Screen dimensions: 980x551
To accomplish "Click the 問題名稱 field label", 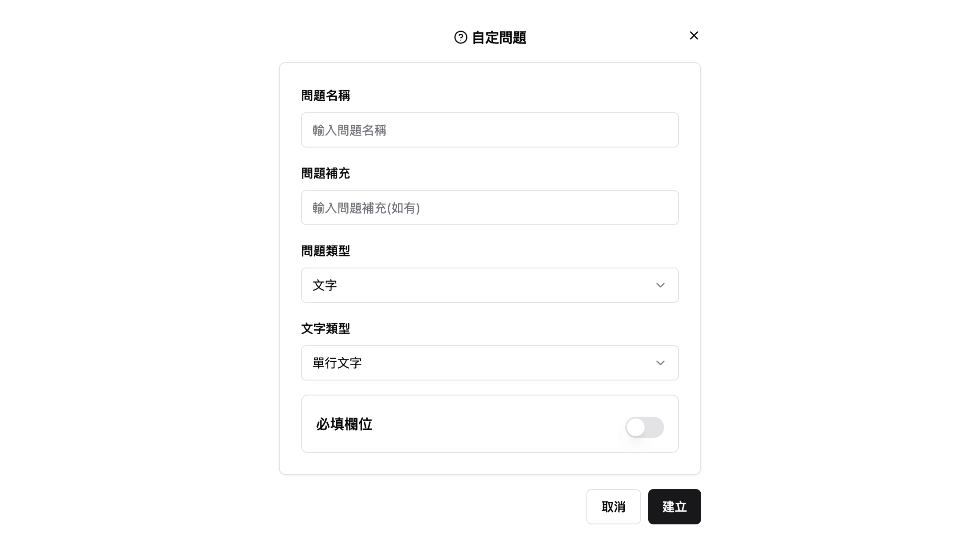I will point(325,96).
